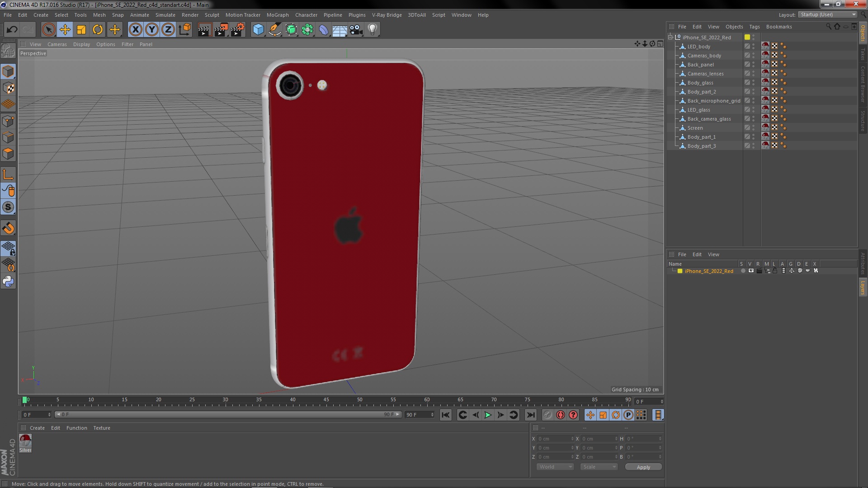Screen dimensions: 868x488
Task: Select the Live Selection tool
Action: point(48,30)
